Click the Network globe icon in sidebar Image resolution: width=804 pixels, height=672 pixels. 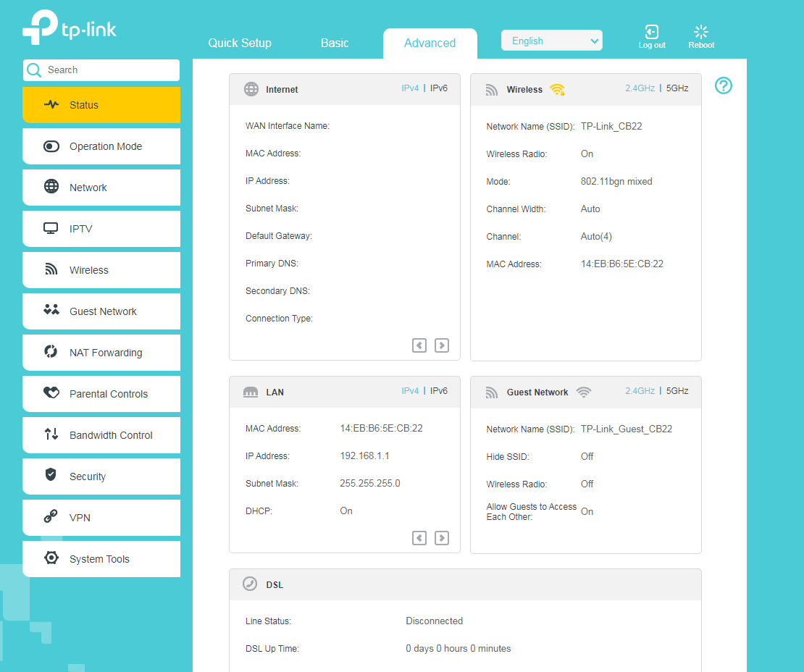tap(51, 187)
